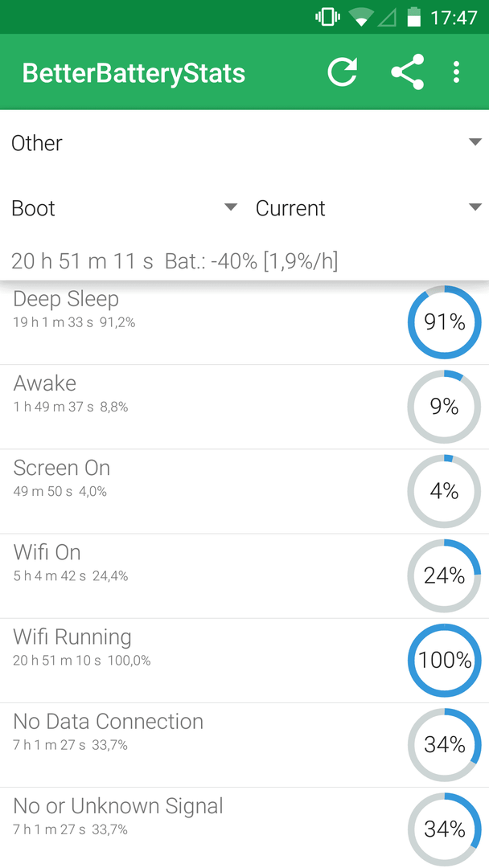Tap the battery drain summary line
The width and height of the screenshot is (489, 868).
(175, 261)
